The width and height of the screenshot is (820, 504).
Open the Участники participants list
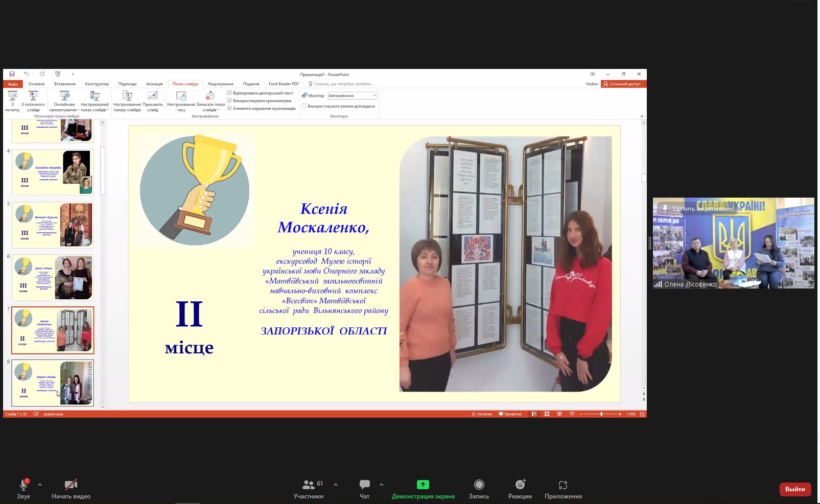tap(309, 489)
